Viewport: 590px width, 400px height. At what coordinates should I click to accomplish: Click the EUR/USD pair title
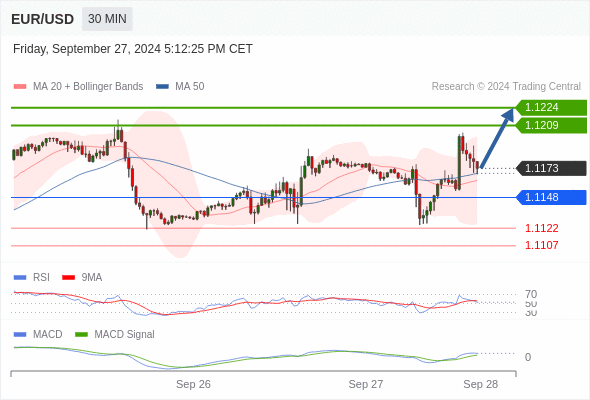[42, 19]
